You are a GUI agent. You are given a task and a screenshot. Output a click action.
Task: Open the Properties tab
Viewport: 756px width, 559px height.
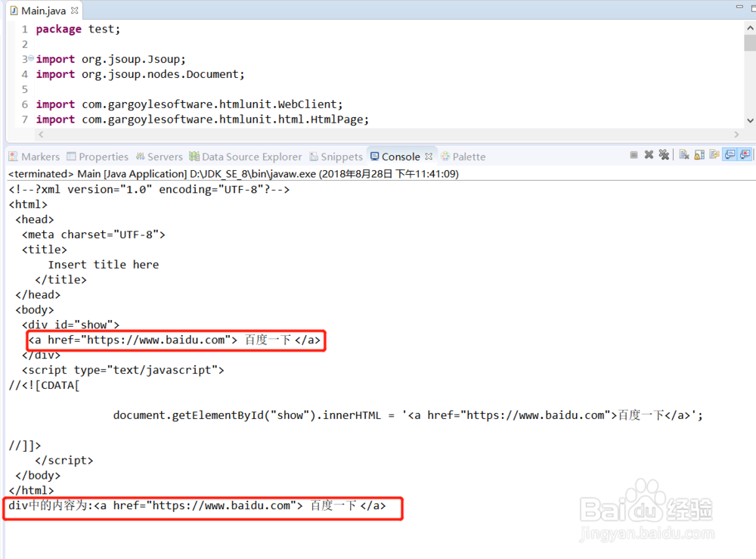(x=98, y=157)
